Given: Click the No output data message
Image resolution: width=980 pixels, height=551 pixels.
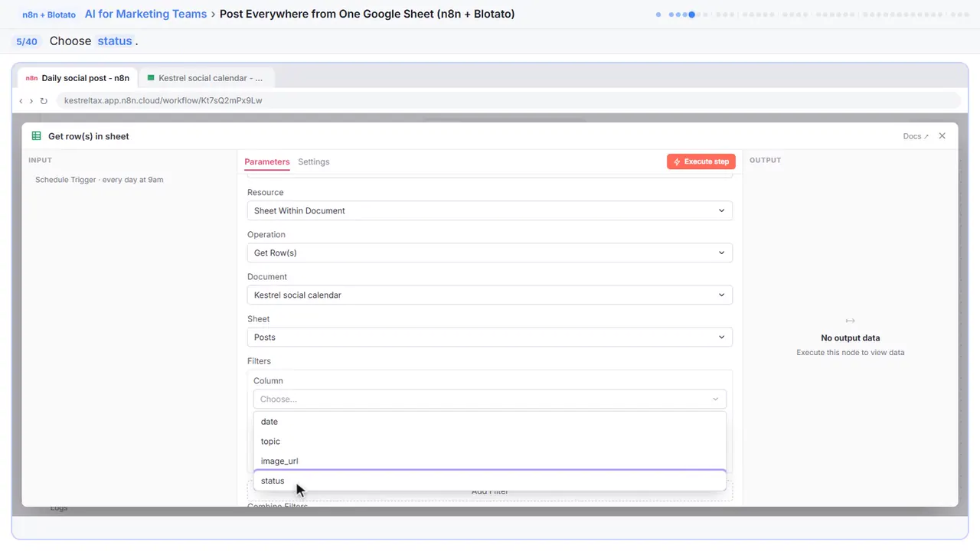Looking at the screenshot, I should point(850,337).
